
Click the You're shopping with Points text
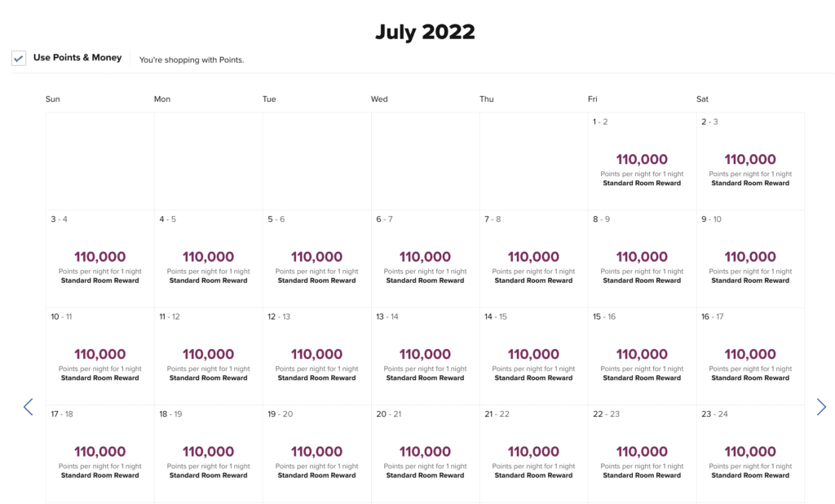pyautogui.click(x=194, y=60)
